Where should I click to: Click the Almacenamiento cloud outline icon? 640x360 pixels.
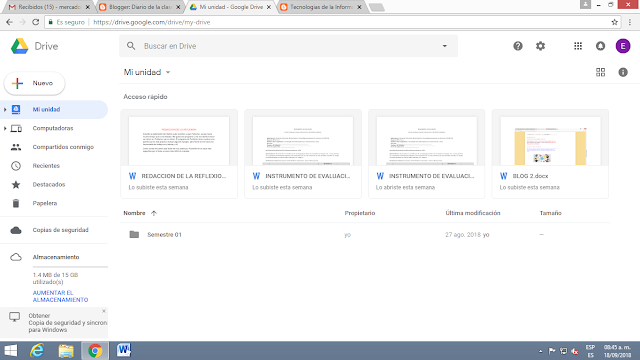[x=16, y=257]
